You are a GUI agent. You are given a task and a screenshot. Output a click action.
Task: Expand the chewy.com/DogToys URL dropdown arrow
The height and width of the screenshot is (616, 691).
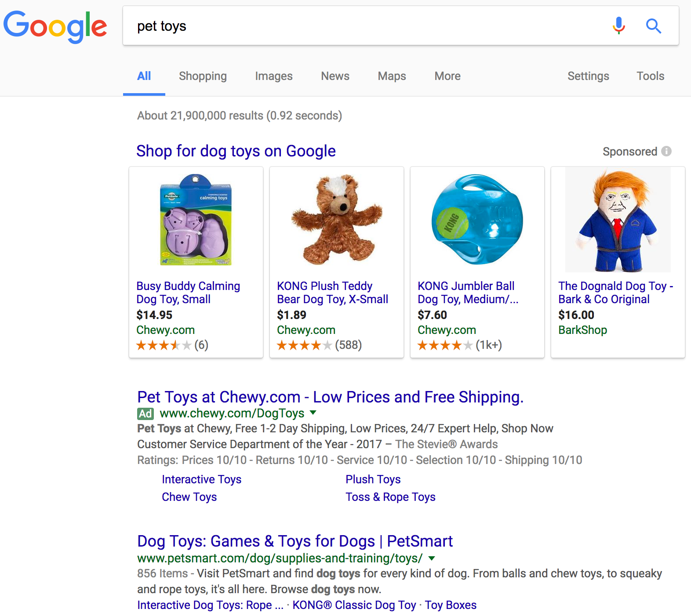(313, 413)
